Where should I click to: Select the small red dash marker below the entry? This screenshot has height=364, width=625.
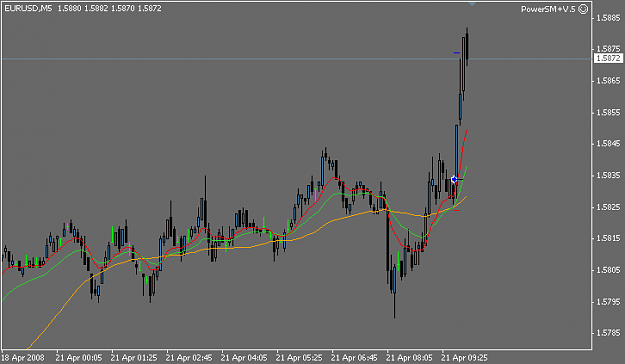(457, 210)
